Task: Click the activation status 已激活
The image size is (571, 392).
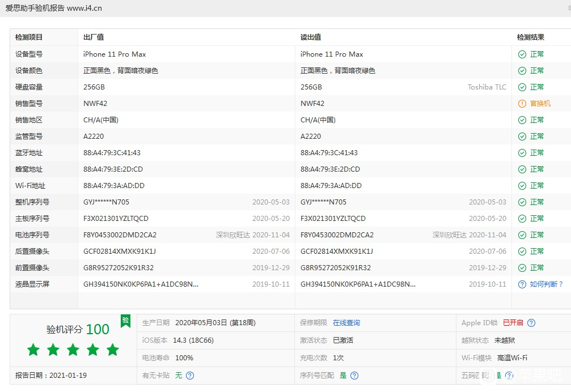Action: [343, 340]
